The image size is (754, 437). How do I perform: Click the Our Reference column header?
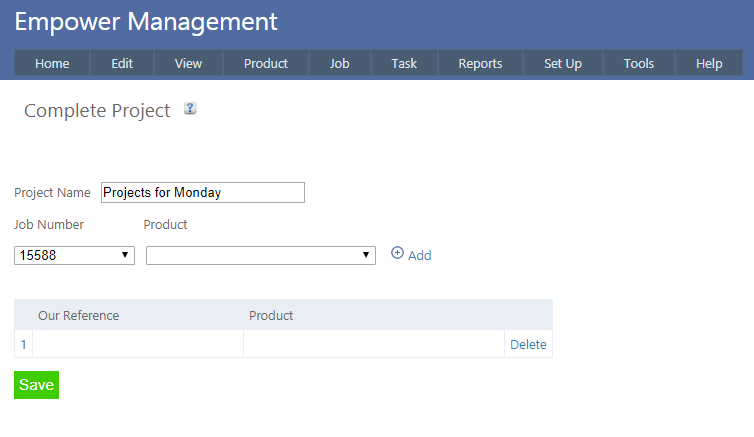pos(78,315)
